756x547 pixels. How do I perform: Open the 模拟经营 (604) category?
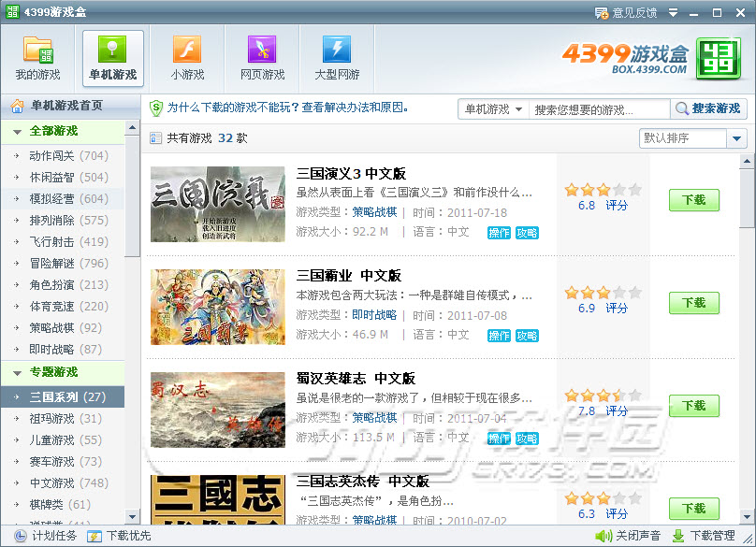63,198
